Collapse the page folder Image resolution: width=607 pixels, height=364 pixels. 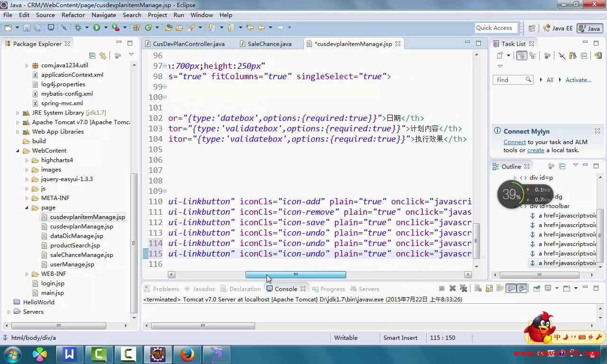click(27, 208)
